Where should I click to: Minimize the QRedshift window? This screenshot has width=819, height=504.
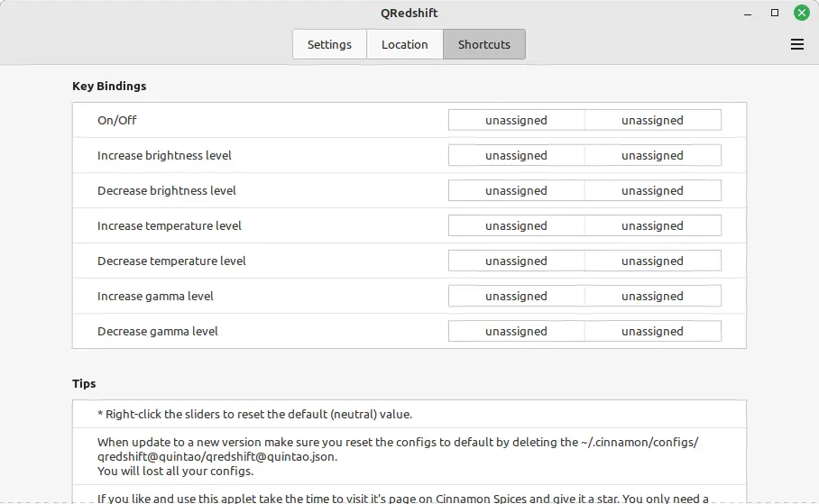(x=748, y=14)
